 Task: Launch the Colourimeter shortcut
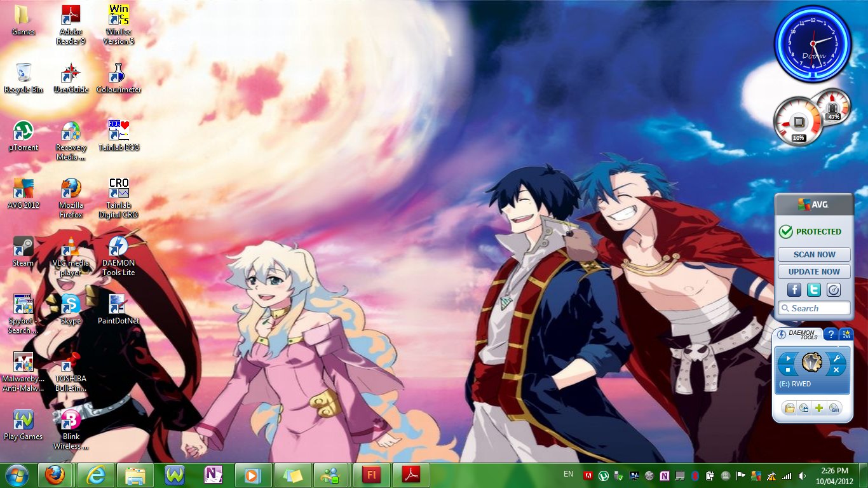tap(119, 78)
